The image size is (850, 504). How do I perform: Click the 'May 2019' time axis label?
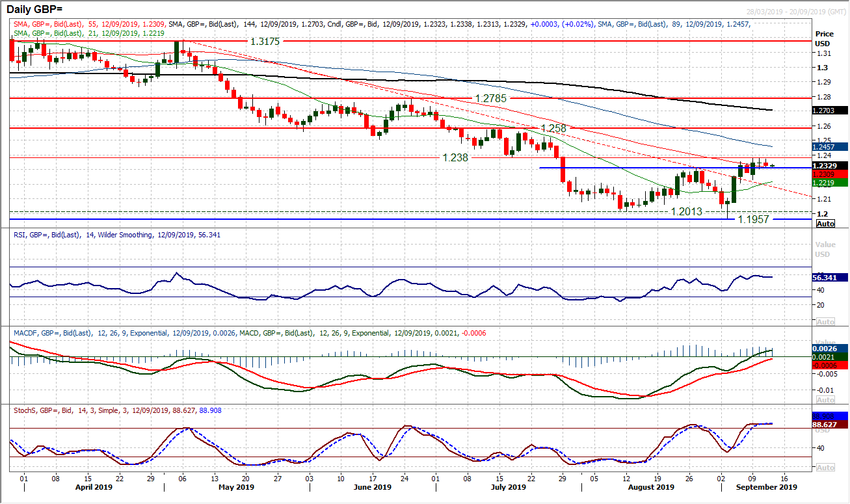237,486
